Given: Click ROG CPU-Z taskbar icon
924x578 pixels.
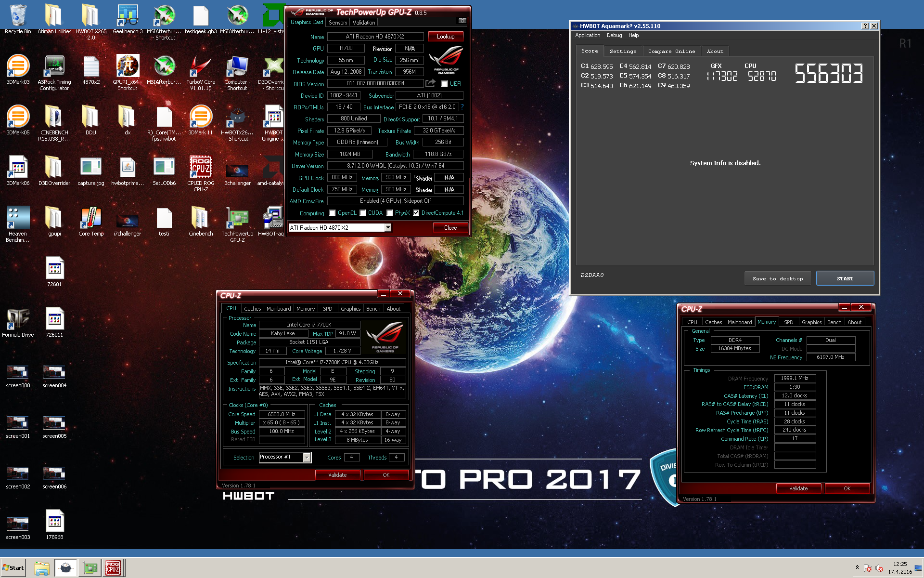Looking at the screenshot, I should click(x=113, y=568).
